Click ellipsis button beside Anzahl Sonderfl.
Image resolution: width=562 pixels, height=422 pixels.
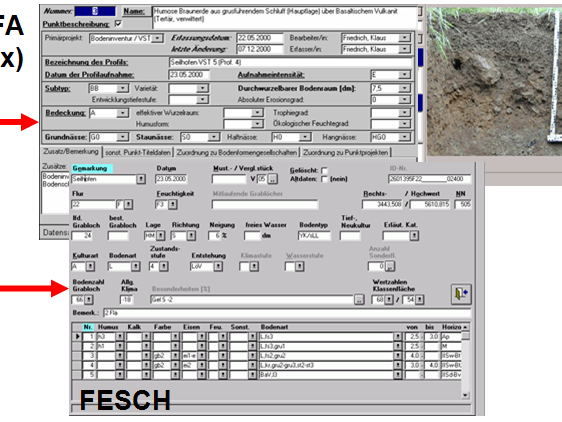(390, 266)
